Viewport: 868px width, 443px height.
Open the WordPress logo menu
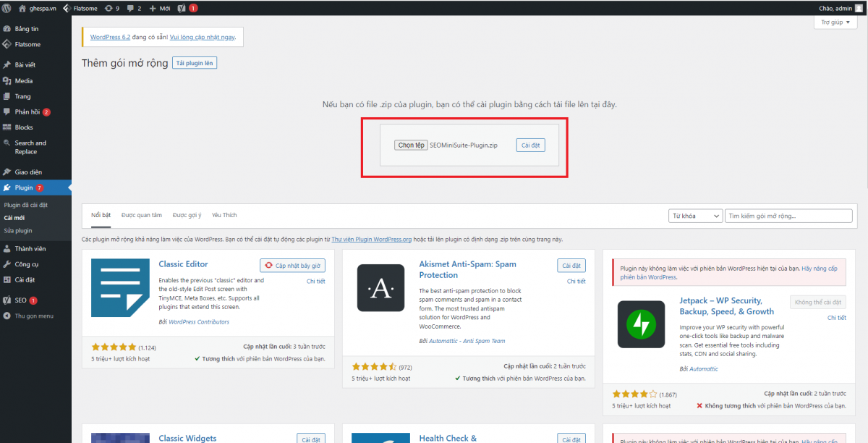(x=7, y=8)
